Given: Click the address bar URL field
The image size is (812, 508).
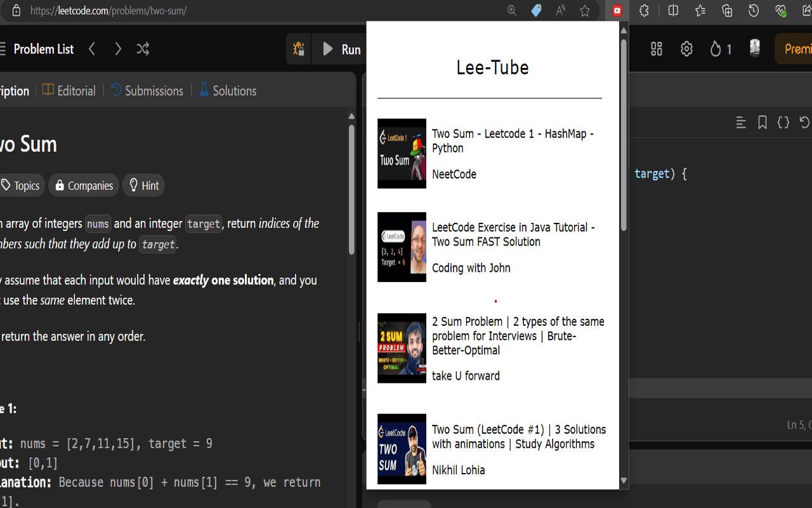Looking at the screenshot, I should coord(266,11).
